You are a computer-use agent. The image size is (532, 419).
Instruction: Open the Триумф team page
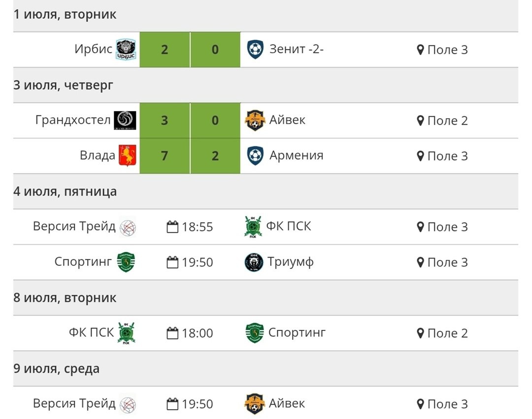tap(291, 262)
